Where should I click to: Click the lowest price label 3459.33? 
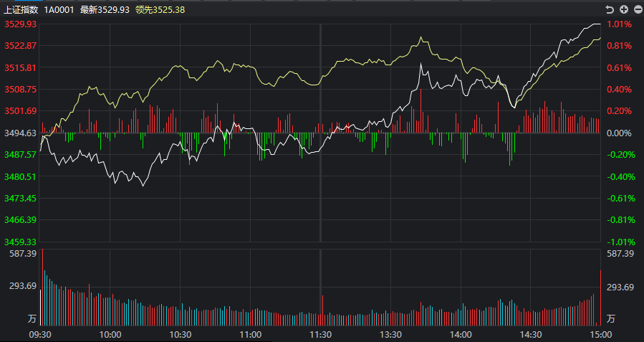click(x=21, y=242)
